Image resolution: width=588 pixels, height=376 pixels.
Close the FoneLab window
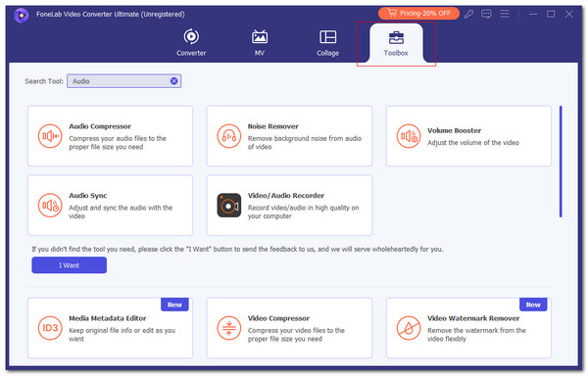[569, 15]
